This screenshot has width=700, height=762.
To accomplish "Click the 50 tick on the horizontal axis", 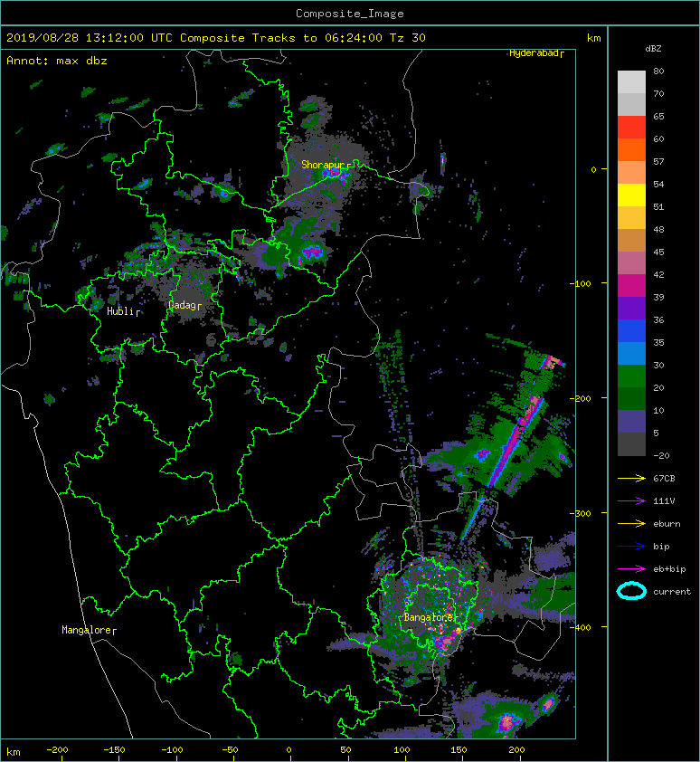I will pyautogui.click(x=345, y=750).
